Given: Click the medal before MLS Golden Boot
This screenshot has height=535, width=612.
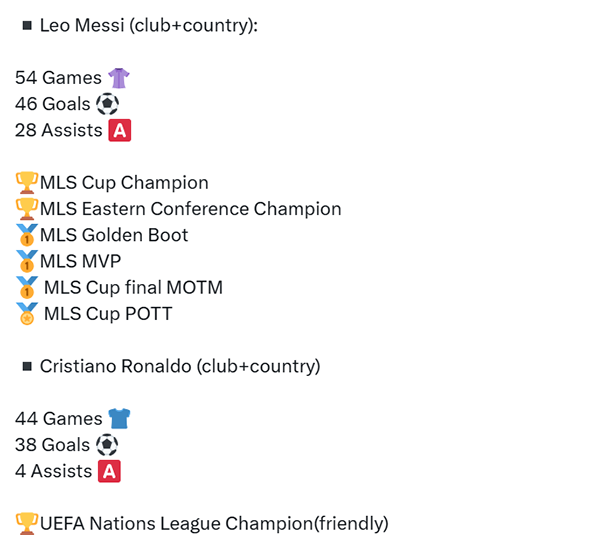Looking at the screenshot, I should pyautogui.click(x=27, y=235).
